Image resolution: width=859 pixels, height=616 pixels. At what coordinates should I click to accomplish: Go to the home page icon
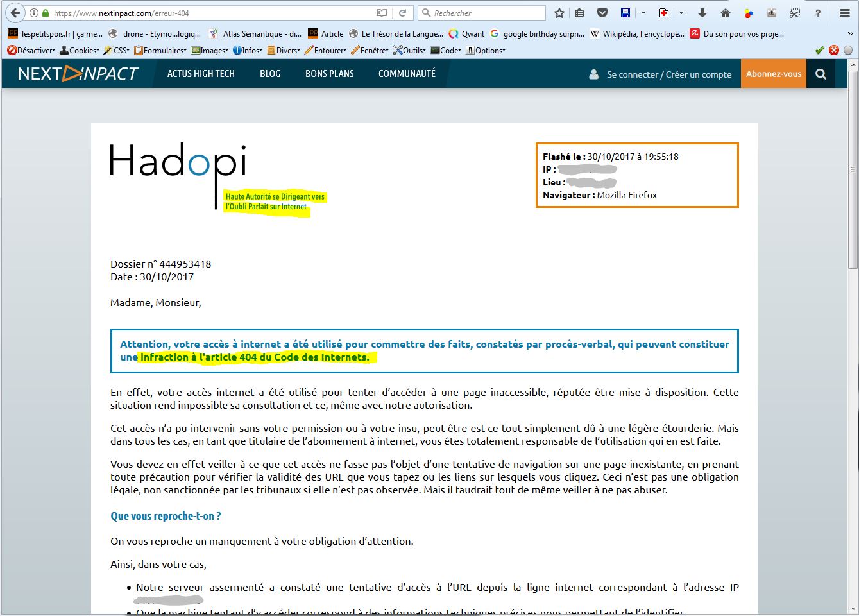point(726,13)
